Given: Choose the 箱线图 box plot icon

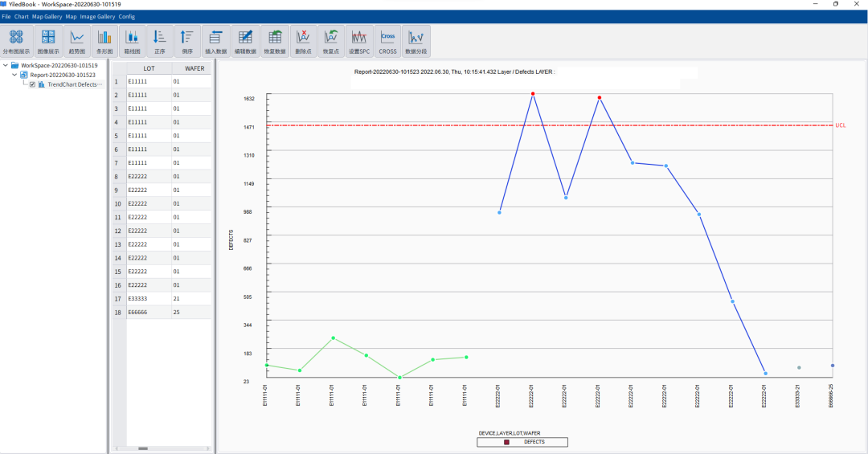Looking at the screenshot, I should click(133, 40).
